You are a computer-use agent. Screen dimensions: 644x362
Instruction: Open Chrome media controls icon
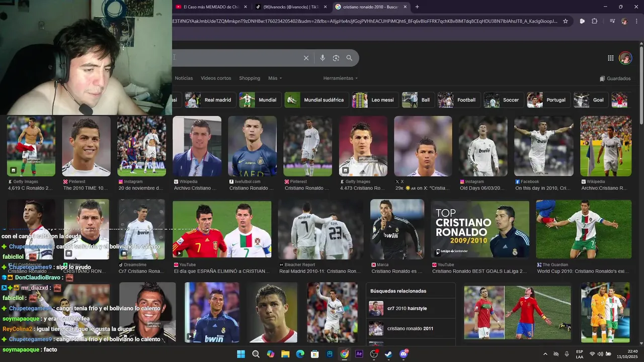pyautogui.click(x=612, y=21)
